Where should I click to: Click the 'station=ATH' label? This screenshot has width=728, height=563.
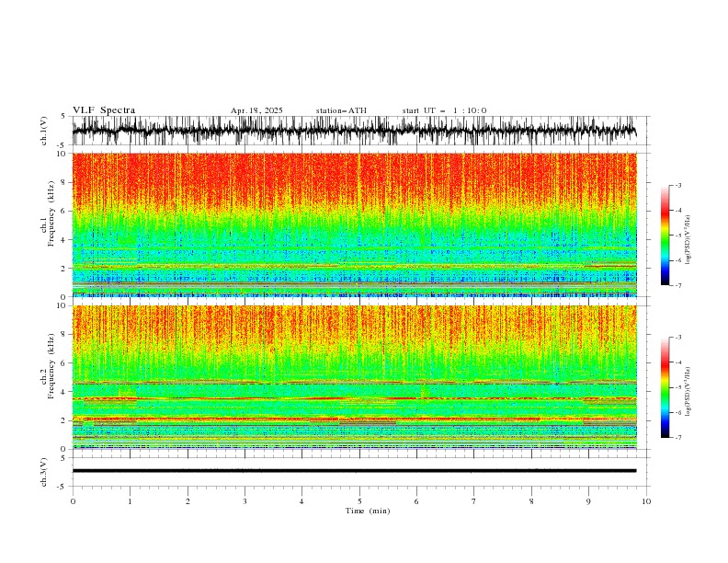tap(341, 110)
